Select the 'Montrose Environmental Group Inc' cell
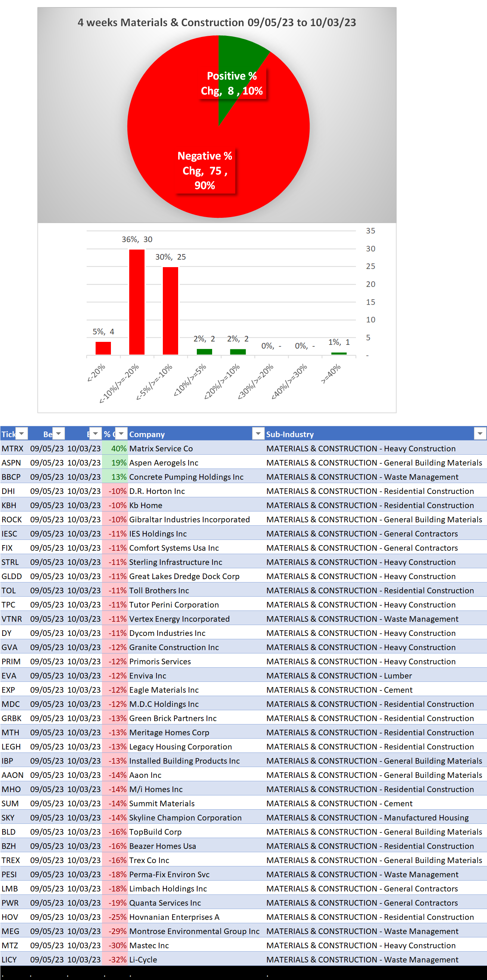The image size is (487, 980). 196,931
